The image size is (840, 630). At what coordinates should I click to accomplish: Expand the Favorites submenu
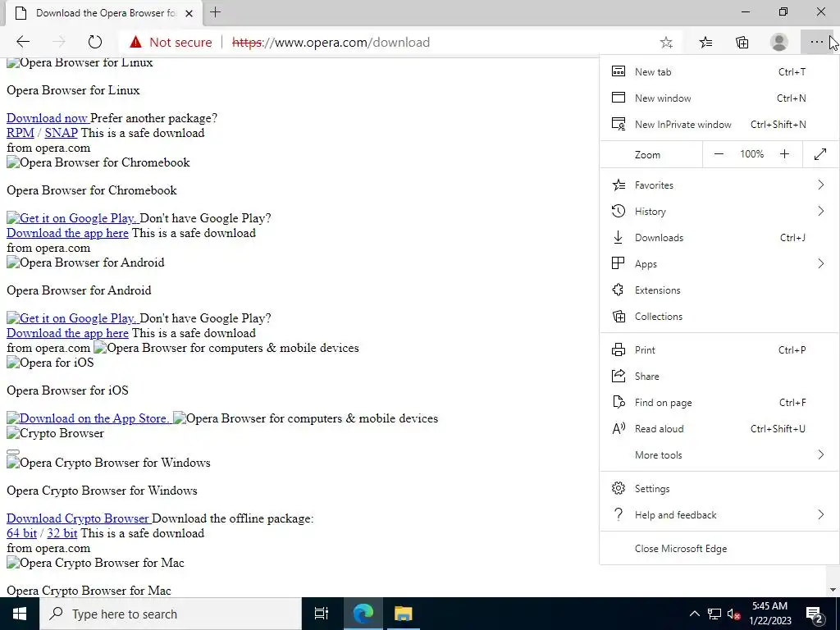719,185
